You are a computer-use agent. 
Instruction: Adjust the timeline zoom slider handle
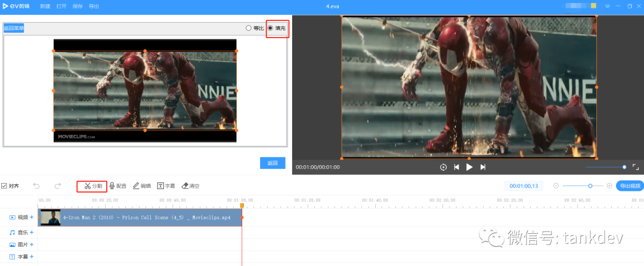[590, 186]
